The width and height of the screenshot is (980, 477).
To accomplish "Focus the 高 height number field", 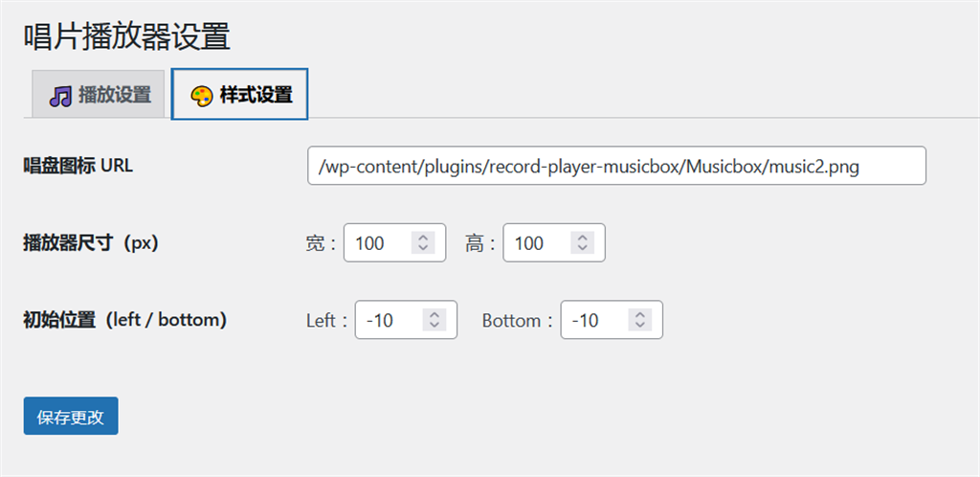I will coord(538,243).
